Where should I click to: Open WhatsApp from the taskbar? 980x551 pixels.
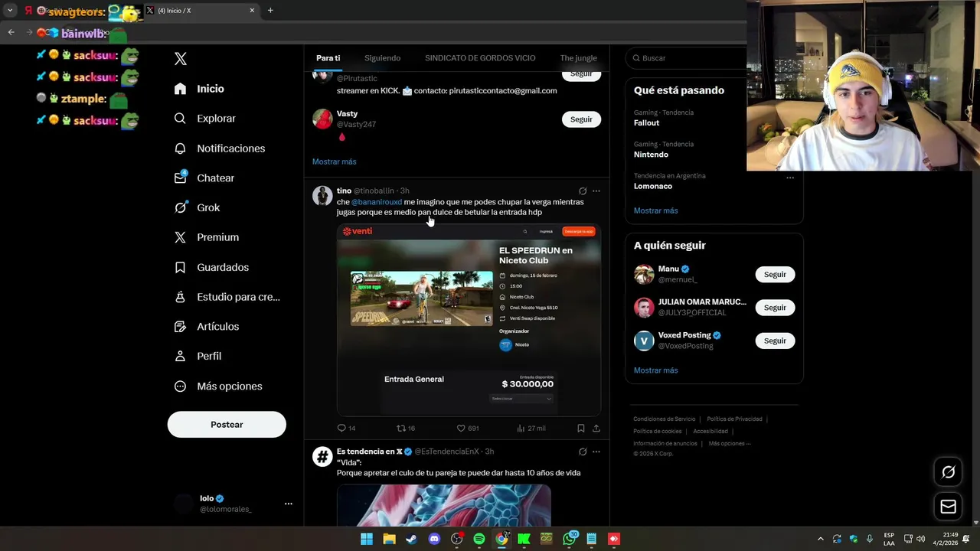[569, 539]
